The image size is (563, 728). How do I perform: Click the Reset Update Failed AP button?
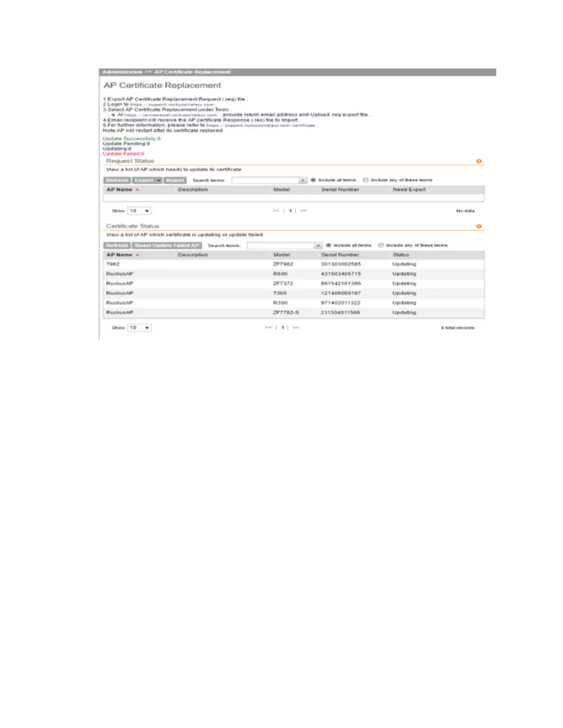pos(167,245)
